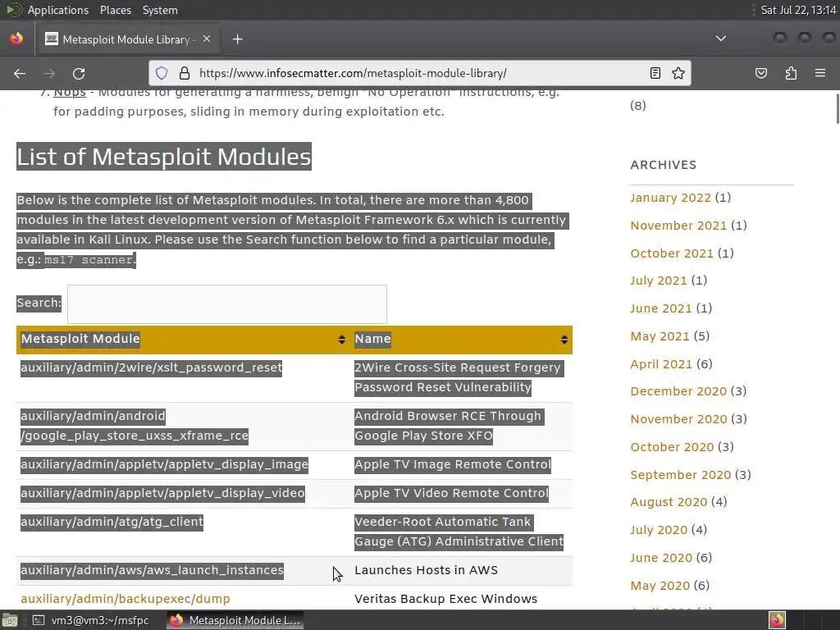Open the October 2021 archive
Viewport: 840px width, 630px height.
672,253
